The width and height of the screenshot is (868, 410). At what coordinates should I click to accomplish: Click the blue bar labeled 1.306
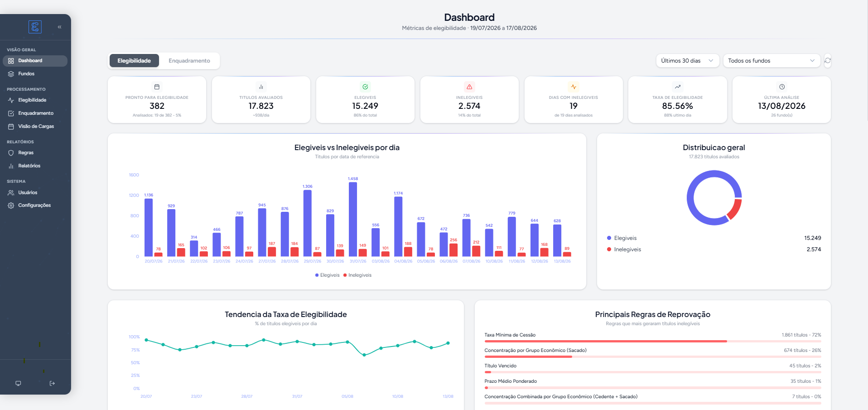click(x=308, y=223)
